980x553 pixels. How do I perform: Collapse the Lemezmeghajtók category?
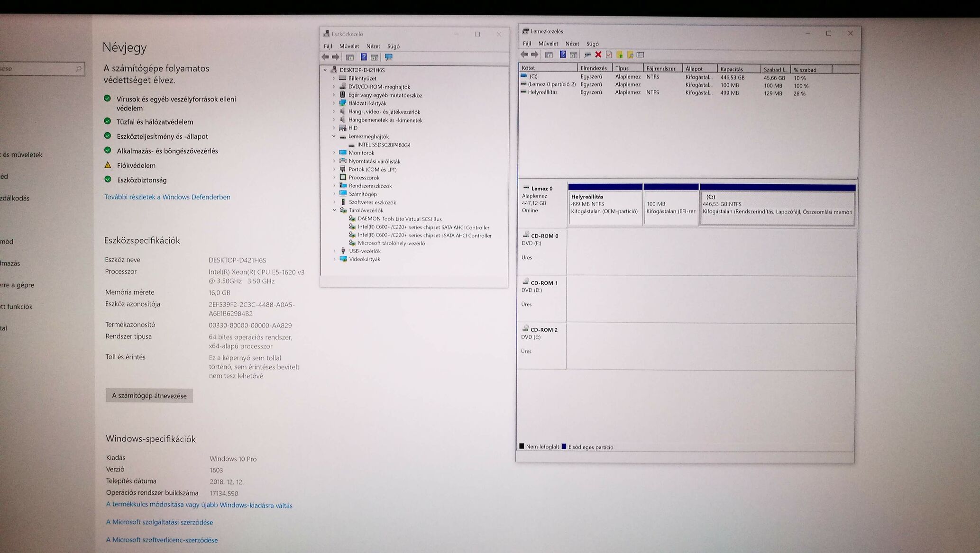(x=334, y=136)
